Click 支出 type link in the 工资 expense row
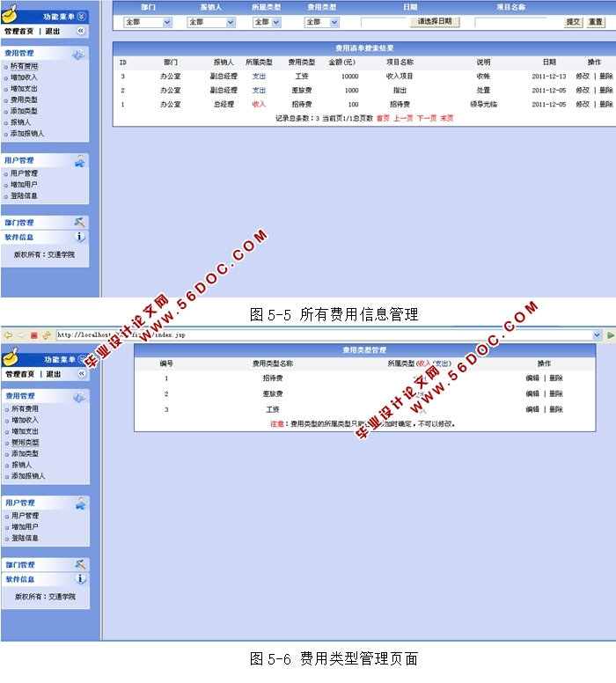Screen dimensions: 616x683 pyautogui.click(x=259, y=77)
